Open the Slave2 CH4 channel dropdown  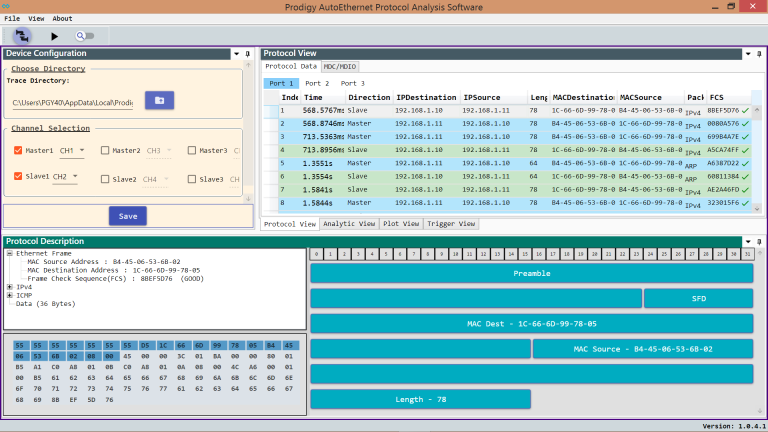155,180
